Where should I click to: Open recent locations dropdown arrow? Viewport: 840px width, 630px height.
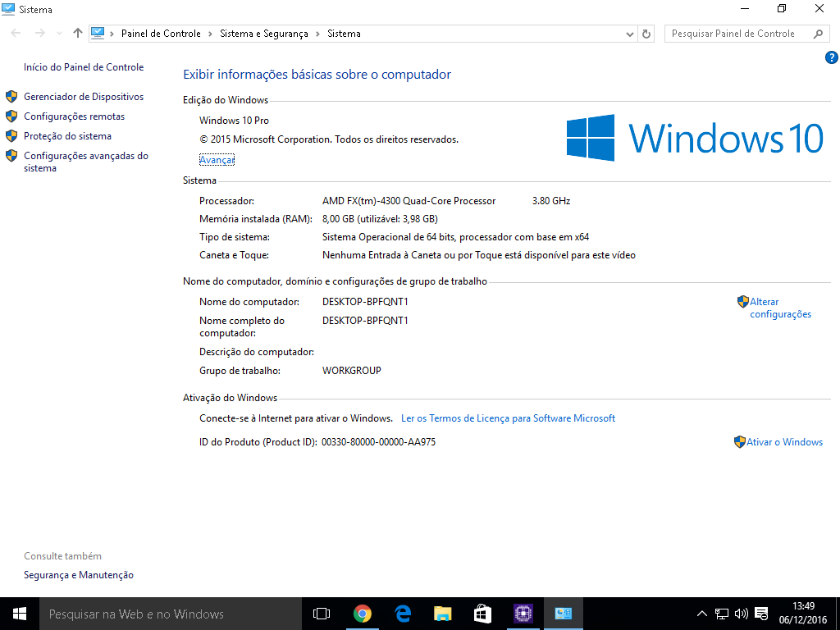(59, 33)
